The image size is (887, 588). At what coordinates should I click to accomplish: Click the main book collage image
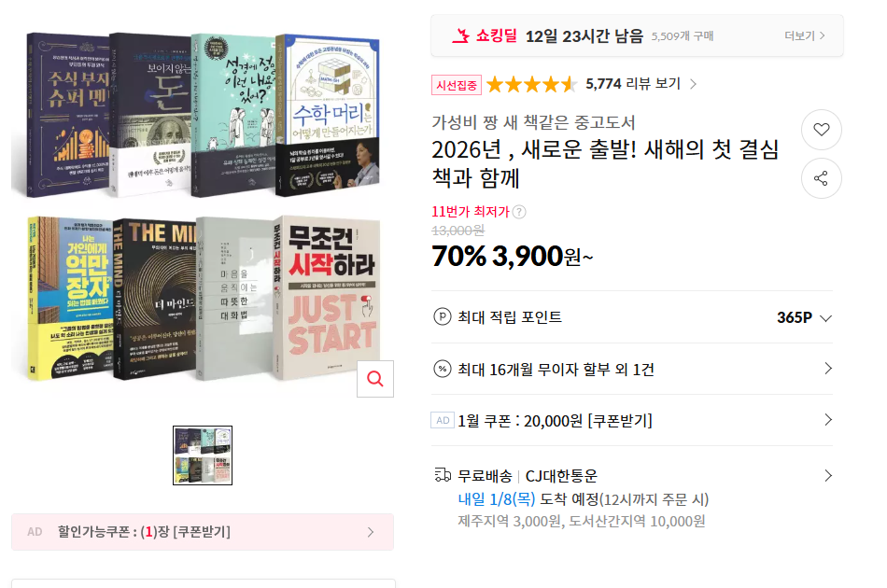203,207
